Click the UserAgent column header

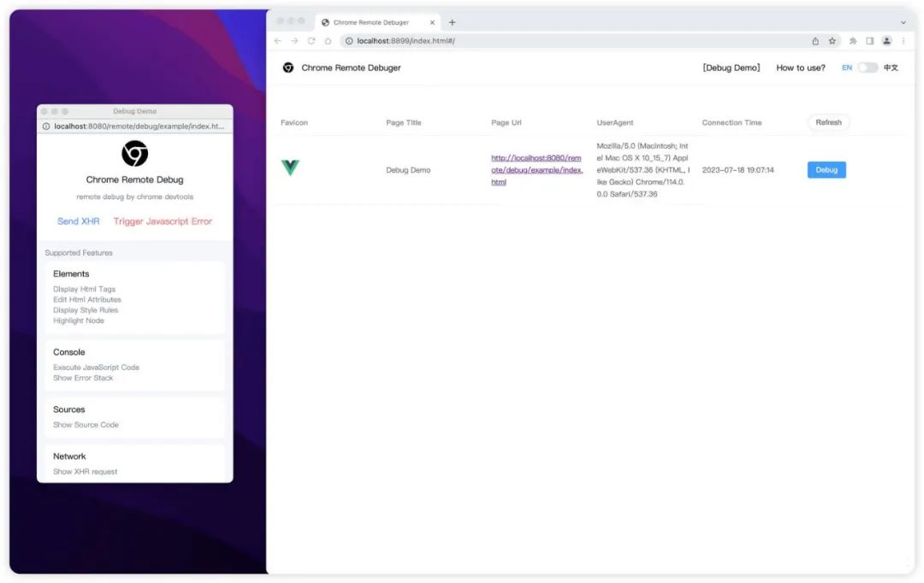[x=614, y=122]
